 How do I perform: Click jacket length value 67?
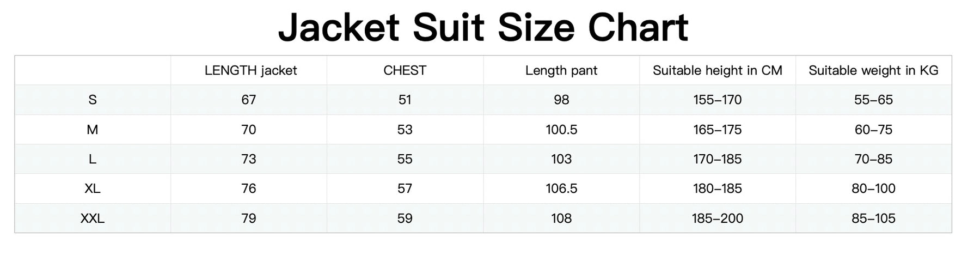(x=249, y=100)
